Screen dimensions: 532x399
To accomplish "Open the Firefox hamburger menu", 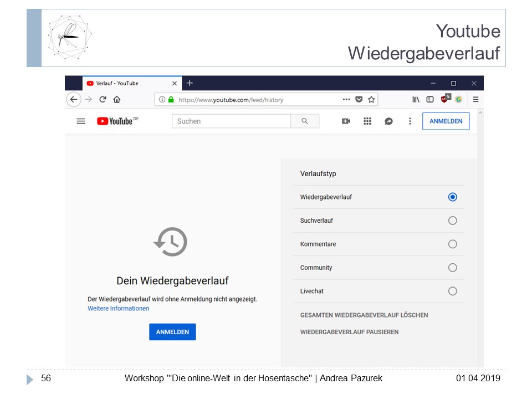I will click(x=475, y=99).
